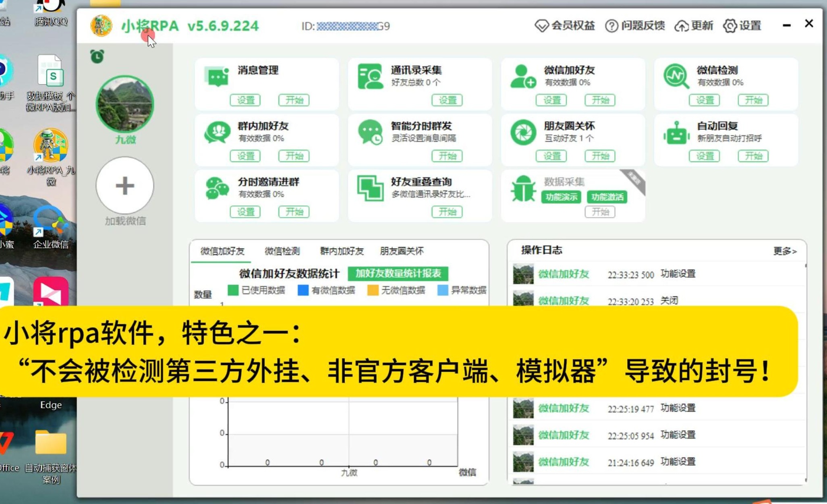The image size is (827, 504).
Task: Toggle the 异常数据 legend item
Action: (465, 290)
